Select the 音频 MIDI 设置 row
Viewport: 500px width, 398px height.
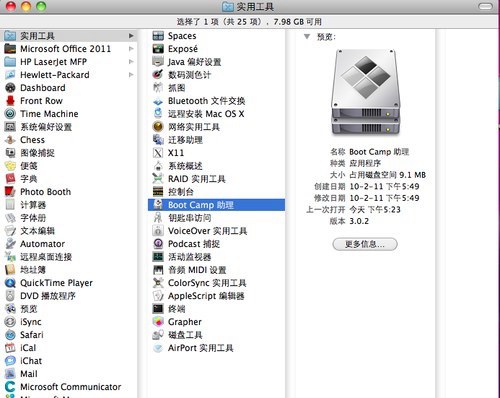click(x=216, y=270)
